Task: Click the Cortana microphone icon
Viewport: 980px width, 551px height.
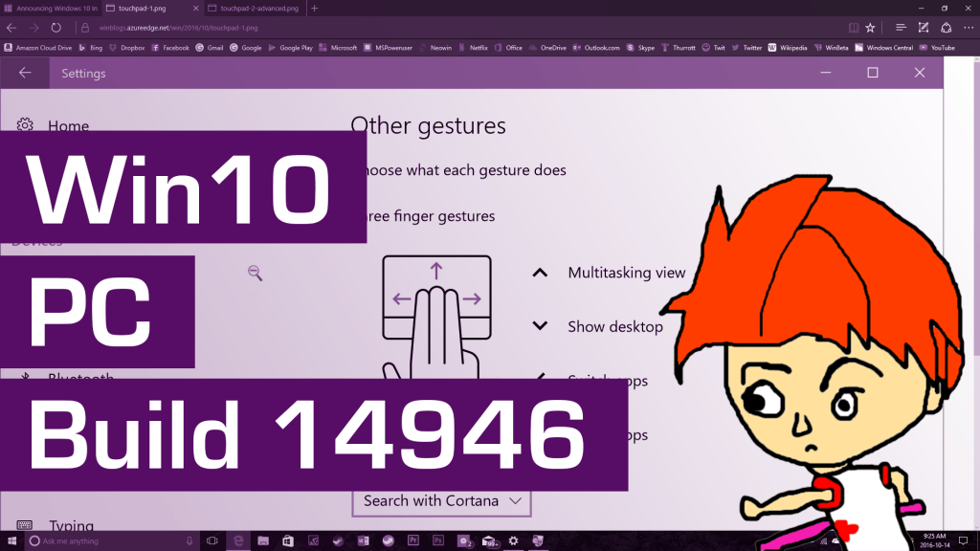Action: coord(189,541)
